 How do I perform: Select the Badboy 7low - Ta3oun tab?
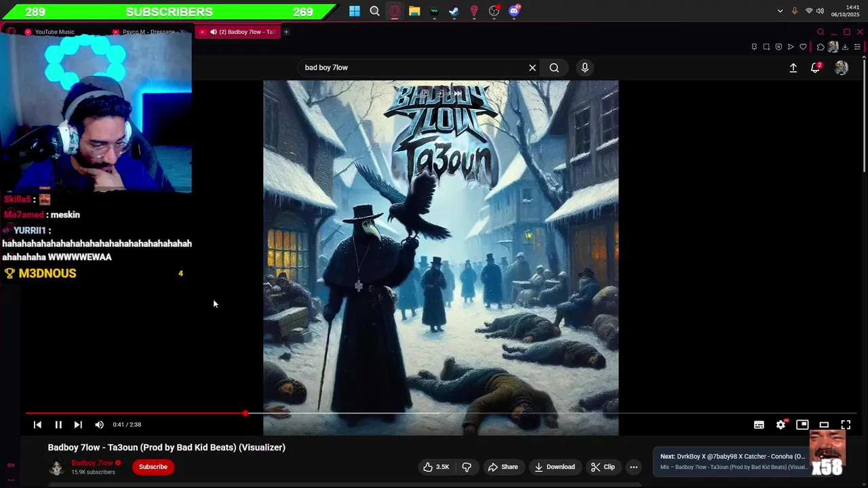coord(237,32)
